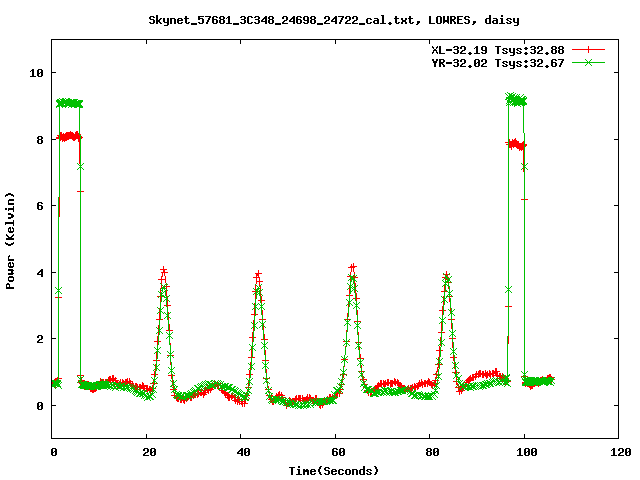Click the y-axis tick label 8
Viewport: 640px width, 480px height.
tap(40, 140)
